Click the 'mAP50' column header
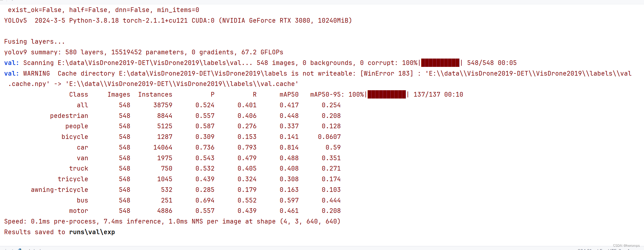This screenshot has width=644, height=250. tap(289, 94)
